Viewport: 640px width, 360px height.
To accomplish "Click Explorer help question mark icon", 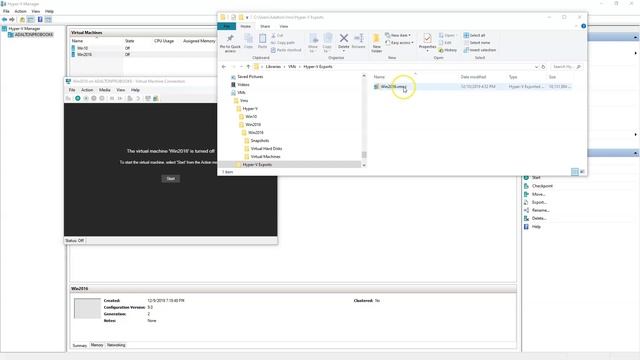I will tap(583, 26).
